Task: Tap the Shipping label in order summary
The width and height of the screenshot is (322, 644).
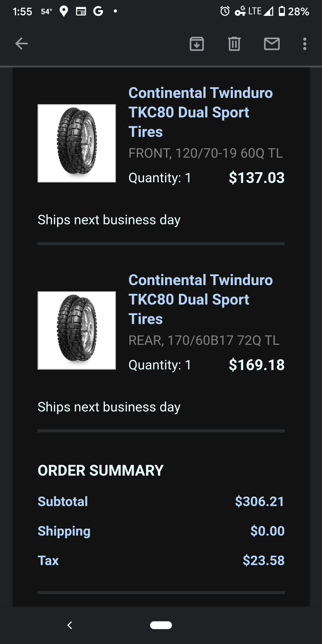Action: coord(64,531)
